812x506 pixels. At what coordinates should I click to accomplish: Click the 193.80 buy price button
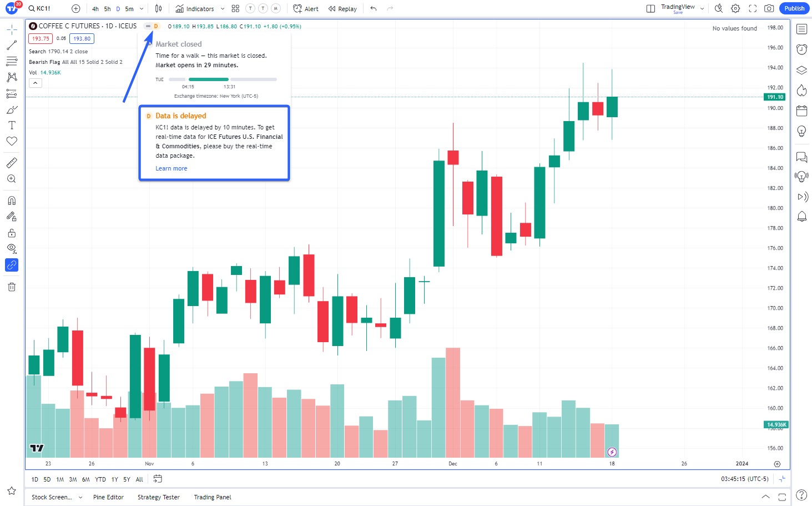click(82, 39)
